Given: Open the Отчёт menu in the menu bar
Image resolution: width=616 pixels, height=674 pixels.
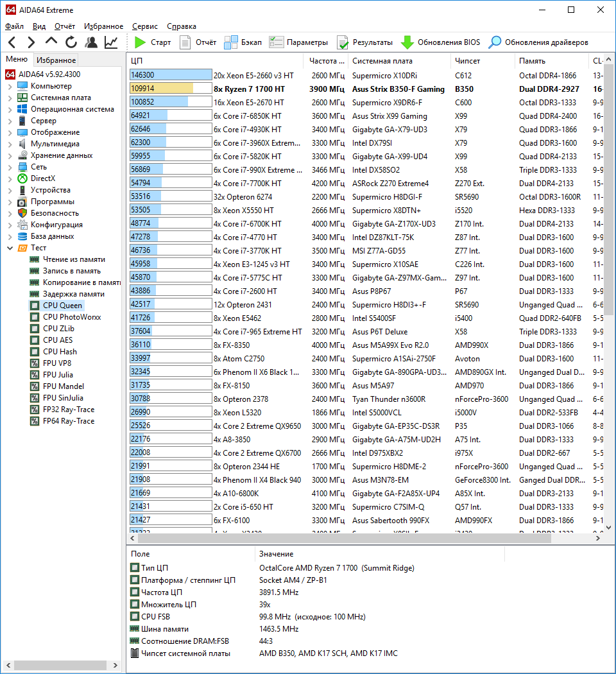Looking at the screenshot, I should pos(65,26).
